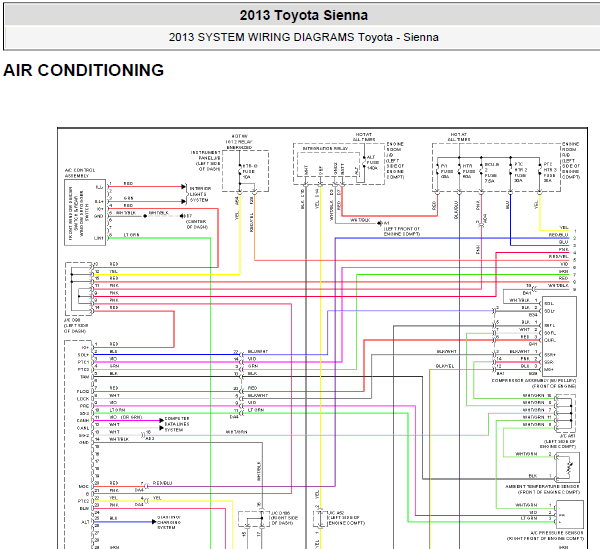Click the "CHARGING SYSTEM" reference label
The height and width of the screenshot is (549, 600).
tap(169, 525)
